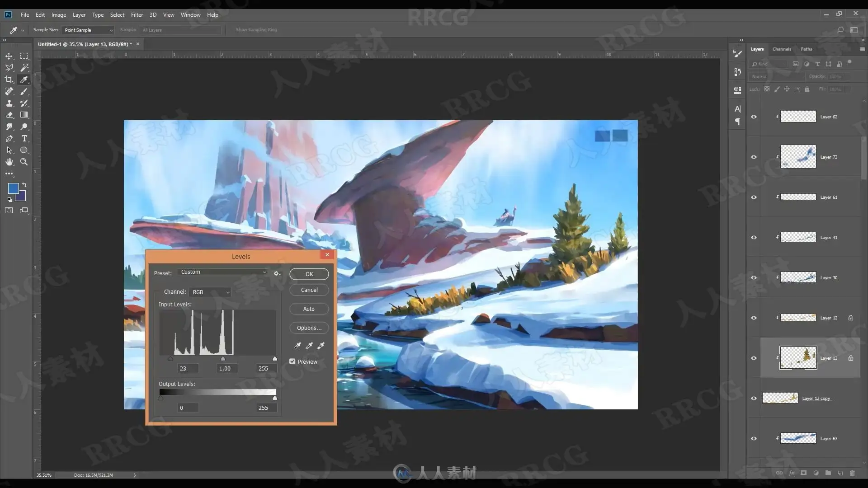Expand the collapsed toolbox panel arrows

(x=4, y=40)
